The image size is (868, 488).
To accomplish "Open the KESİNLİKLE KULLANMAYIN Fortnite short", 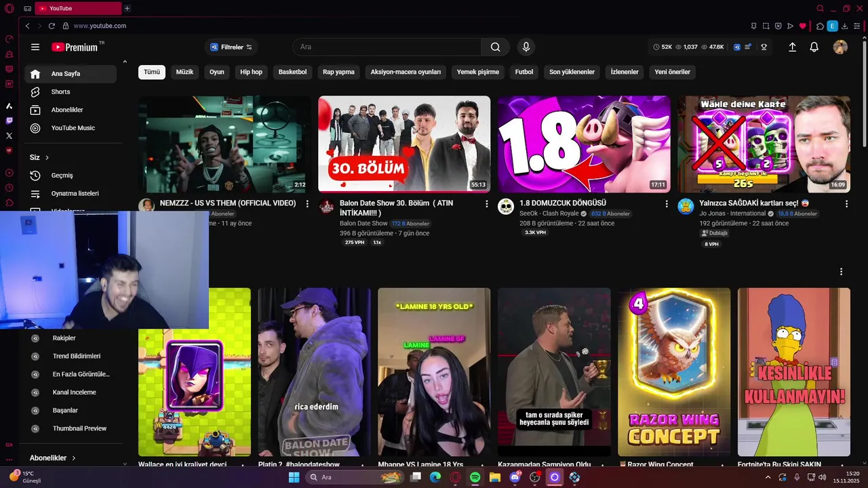I will coord(794,372).
